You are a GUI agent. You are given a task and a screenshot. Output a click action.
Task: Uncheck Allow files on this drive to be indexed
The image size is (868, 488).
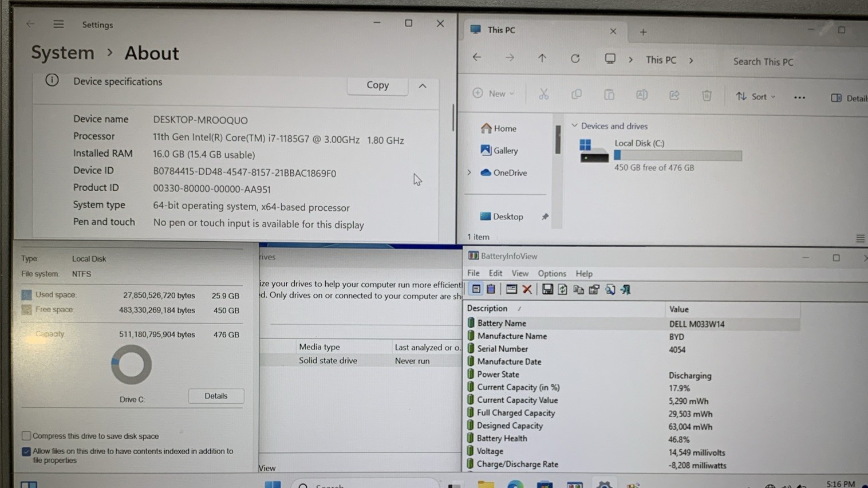tap(26, 451)
